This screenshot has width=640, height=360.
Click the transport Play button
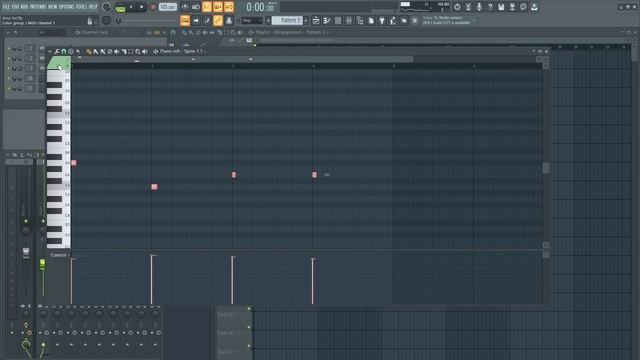pos(131,7)
